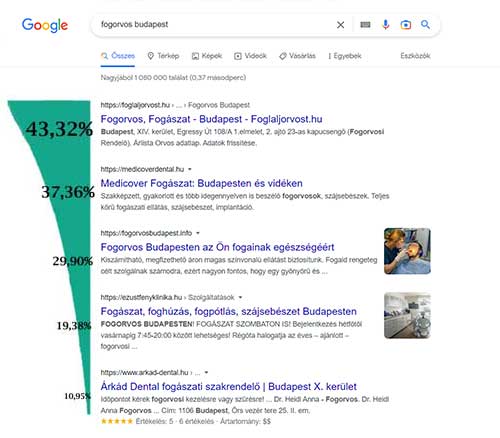Click the 29,90% percentage label

point(72,261)
